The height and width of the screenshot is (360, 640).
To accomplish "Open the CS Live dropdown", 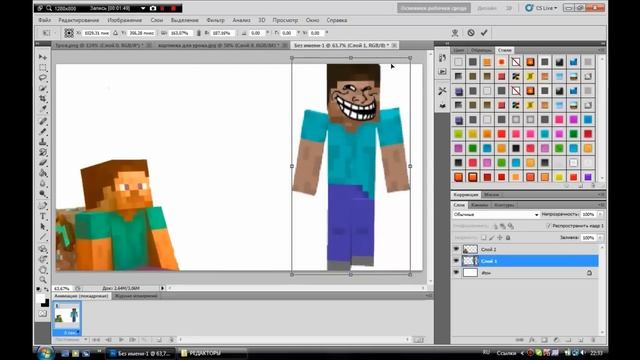I will [x=541, y=8].
